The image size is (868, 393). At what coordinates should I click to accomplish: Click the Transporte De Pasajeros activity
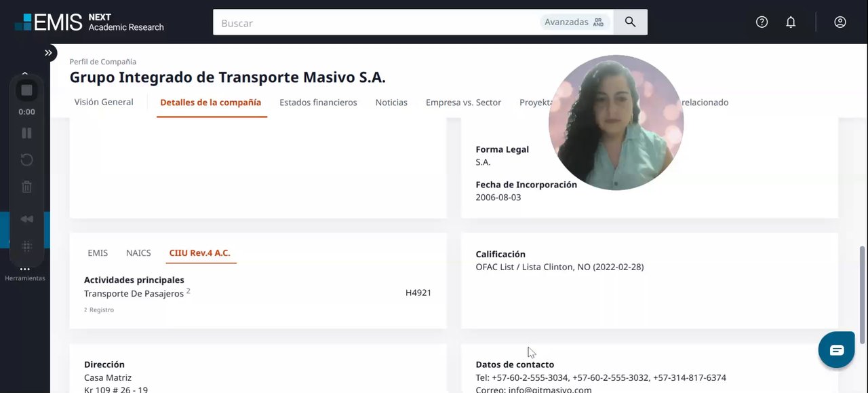click(x=134, y=294)
